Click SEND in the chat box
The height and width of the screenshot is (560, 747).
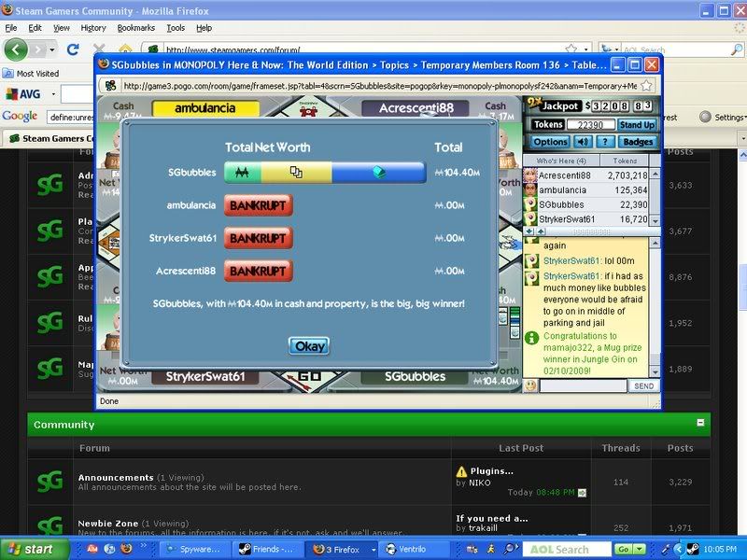point(643,385)
